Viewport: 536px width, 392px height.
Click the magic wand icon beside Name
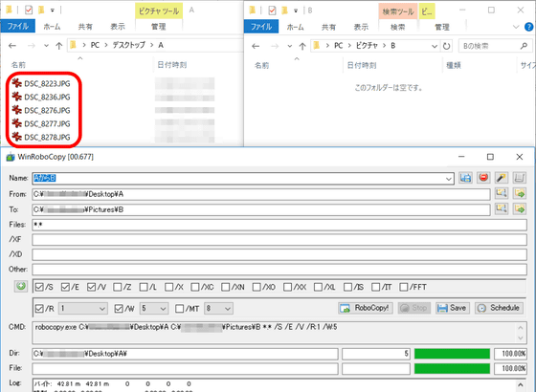pyautogui.click(x=502, y=178)
